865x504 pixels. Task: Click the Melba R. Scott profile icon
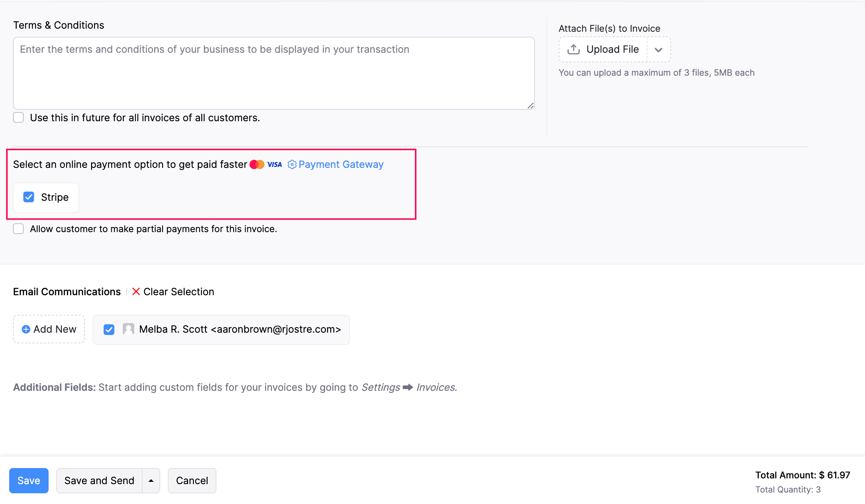pos(127,329)
